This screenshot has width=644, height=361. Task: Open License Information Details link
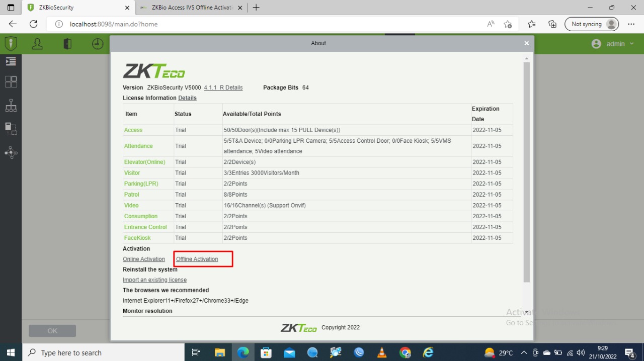tap(187, 98)
